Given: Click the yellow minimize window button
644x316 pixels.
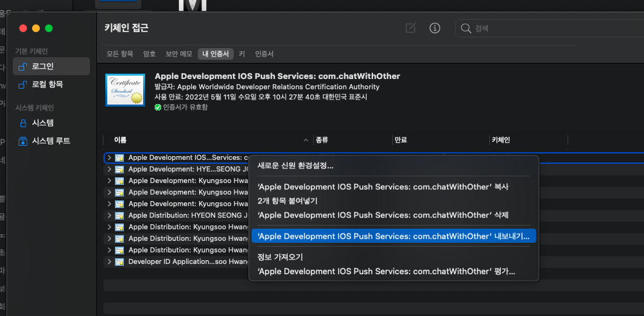Looking at the screenshot, I should coord(36,28).
